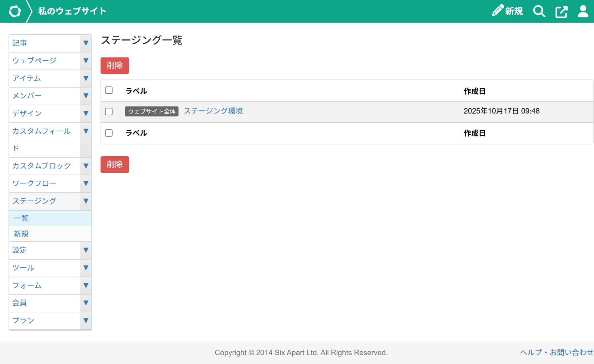Check the select-all checkbox in top header
Viewport: 594px width, 364px height.
click(x=109, y=90)
